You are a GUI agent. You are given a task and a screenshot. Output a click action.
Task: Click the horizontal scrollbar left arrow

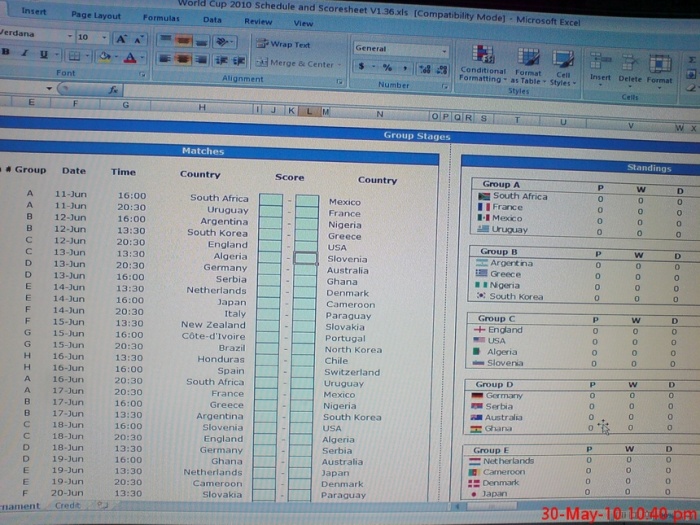pos(457,506)
